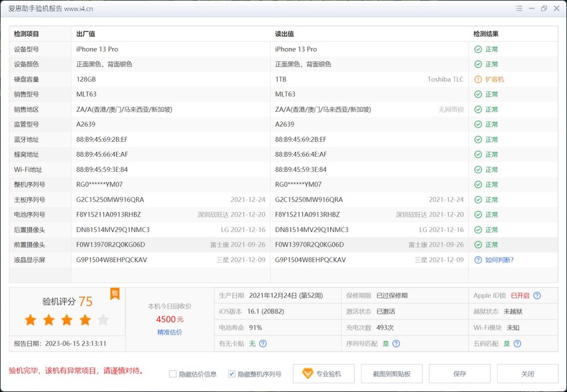The width and height of the screenshot is (567, 392).
Task: Click the question icon beside 如何判断
Action: tap(478, 260)
